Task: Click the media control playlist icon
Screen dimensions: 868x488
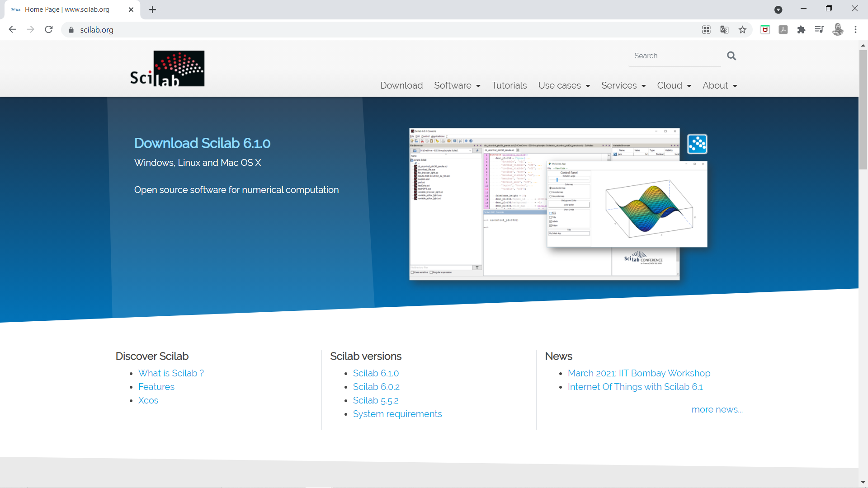Action: [x=819, y=30]
